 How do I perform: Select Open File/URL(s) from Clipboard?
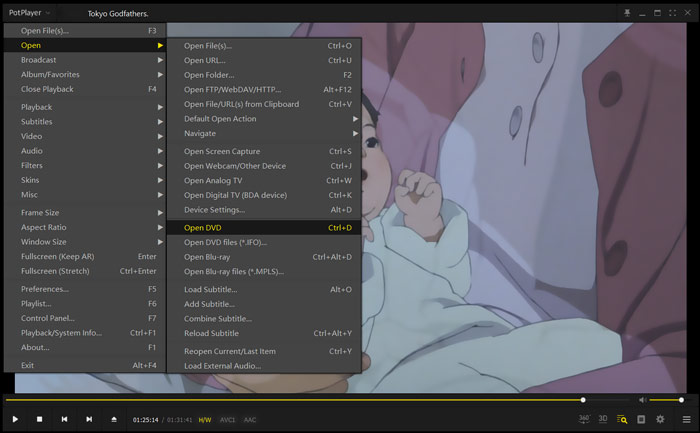click(264, 104)
